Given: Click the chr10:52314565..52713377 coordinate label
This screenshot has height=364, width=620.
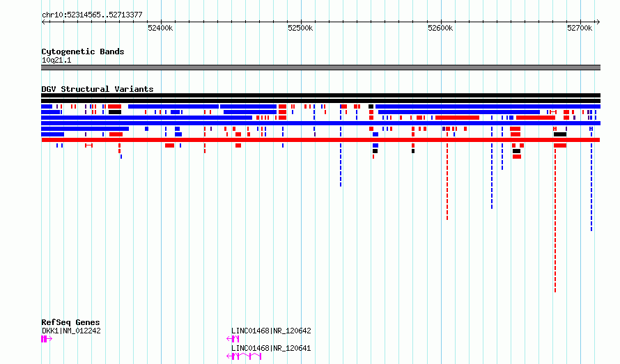Looking at the screenshot, I should click(x=92, y=15).
